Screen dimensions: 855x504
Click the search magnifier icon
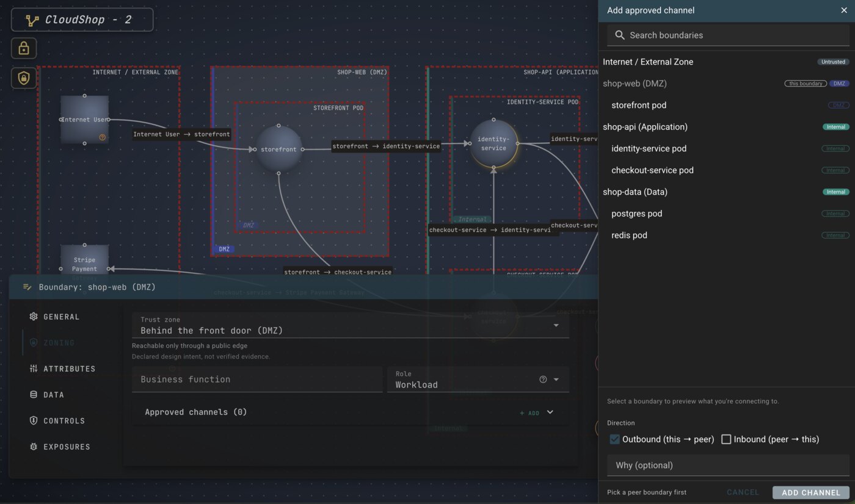pyautogui.click(x=620, y=35)
